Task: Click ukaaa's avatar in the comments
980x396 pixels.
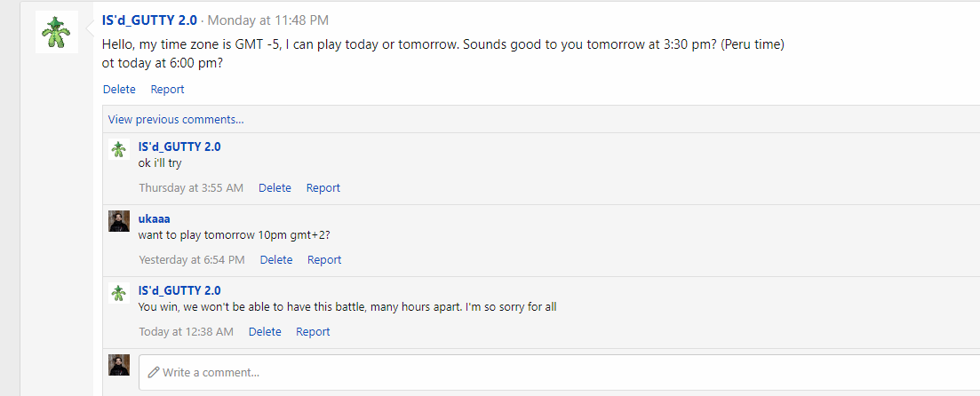Action: [119, 221]
